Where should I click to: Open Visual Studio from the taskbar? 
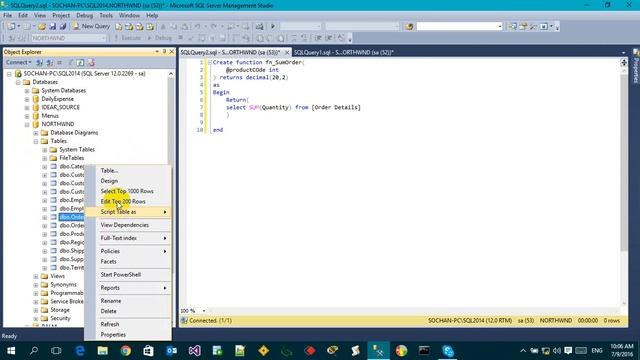point(194,351)
